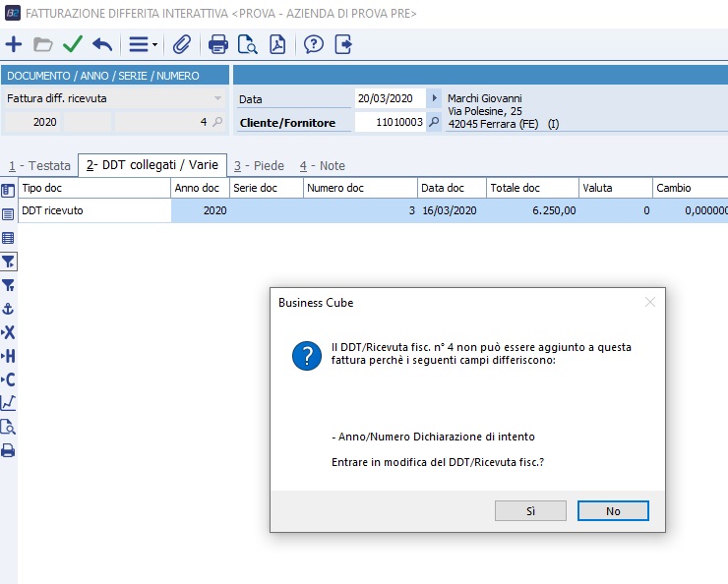The width and height of the screenshot is (728, 584).
Task: Click the first sidebar form view icon
Action: click(x=8, y=191)
